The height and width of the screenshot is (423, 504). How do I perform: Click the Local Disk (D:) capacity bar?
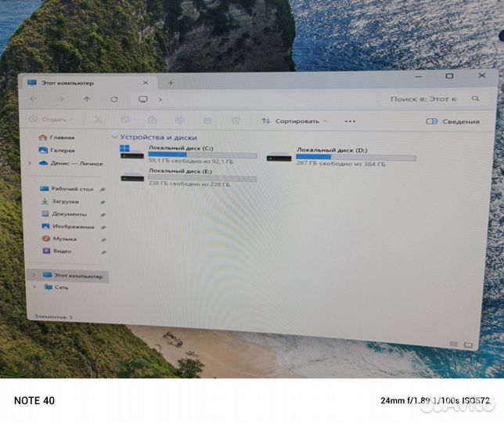(x=355, y=157)
